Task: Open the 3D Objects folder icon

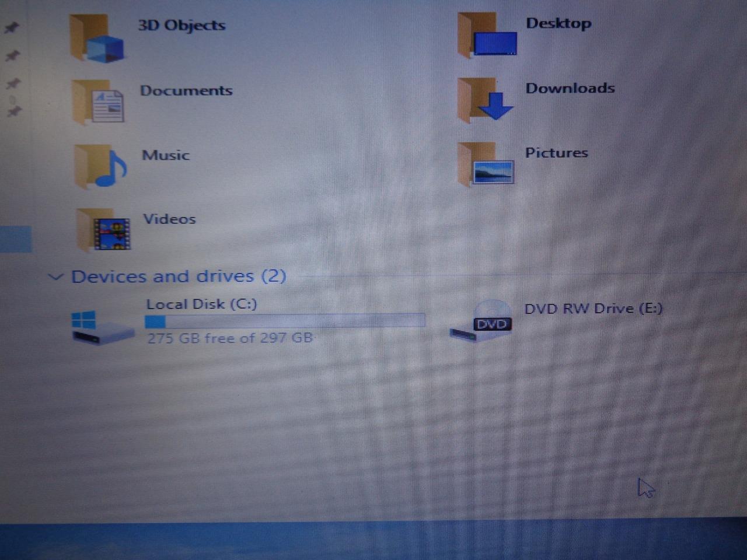Action: 97,38
